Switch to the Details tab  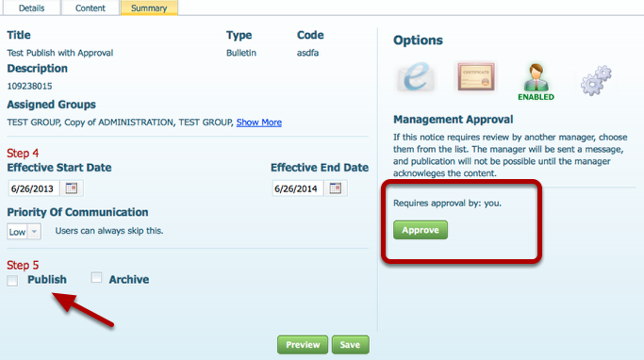31,8
